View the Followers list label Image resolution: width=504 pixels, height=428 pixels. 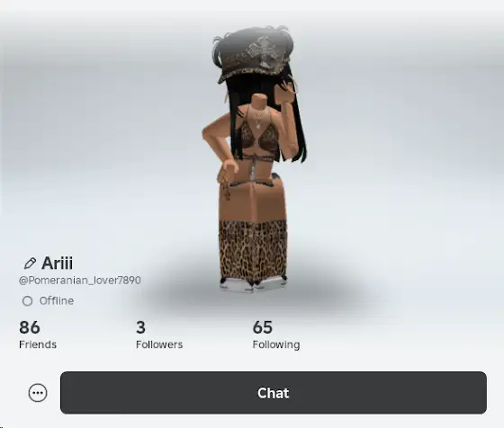coord(159,344)
